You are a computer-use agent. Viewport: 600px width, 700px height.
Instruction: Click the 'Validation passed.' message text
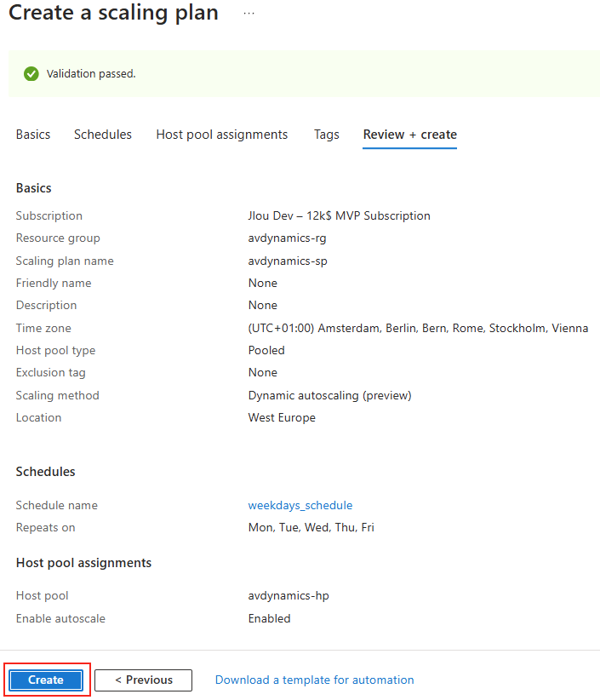(91, 73)
